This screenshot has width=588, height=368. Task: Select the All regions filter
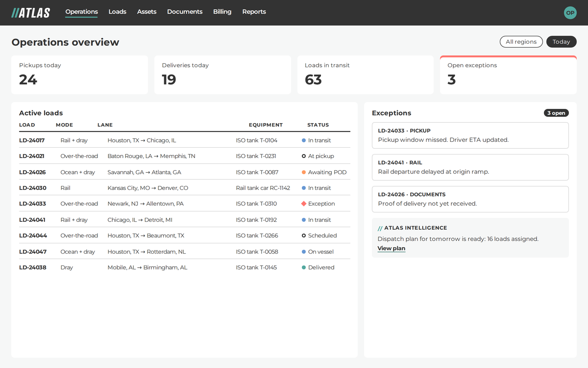(521, 42)
